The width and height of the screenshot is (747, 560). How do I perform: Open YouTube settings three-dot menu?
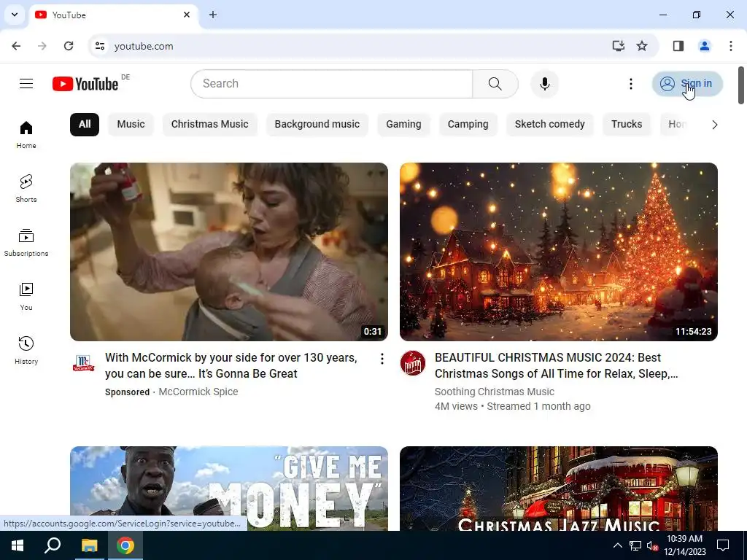[x=631, y=84]
